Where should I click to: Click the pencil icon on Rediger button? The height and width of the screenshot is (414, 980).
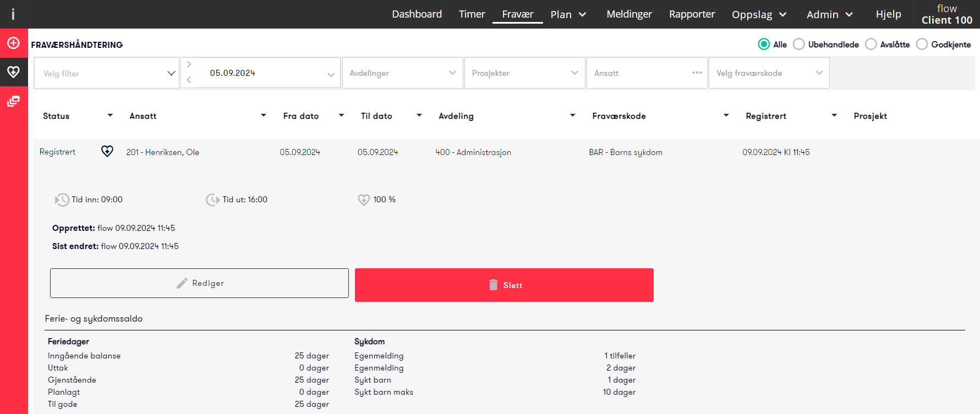[x=182, y=283]
